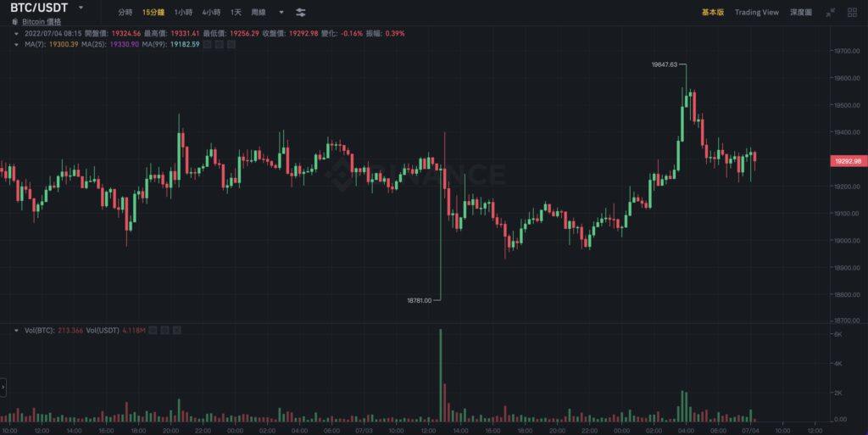Switch to the Trading View tab
Image resolution: width=868 pixels, height=435 pixels.
coord(756,13)
